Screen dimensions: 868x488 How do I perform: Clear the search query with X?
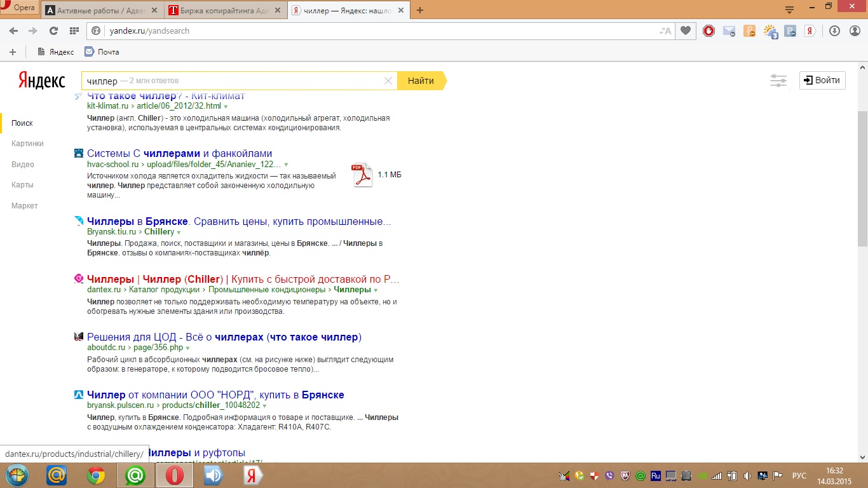coord(388,81)
